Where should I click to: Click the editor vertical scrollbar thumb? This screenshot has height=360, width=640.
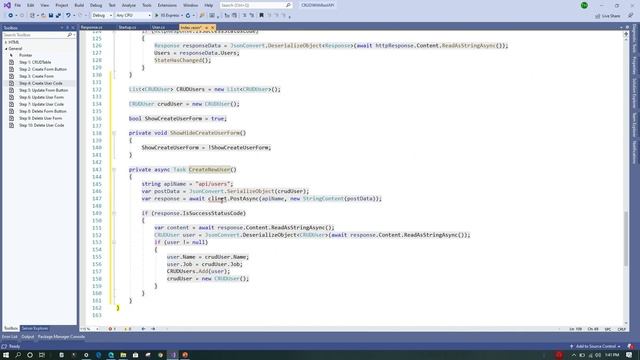pos(626,238)
